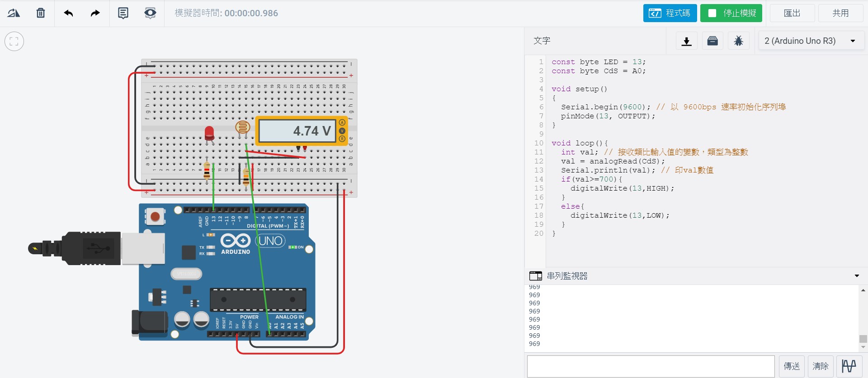This screenshot has width=868, height=378.
Task: Click the serial monitor scroll up arrow
Action: 863,290
